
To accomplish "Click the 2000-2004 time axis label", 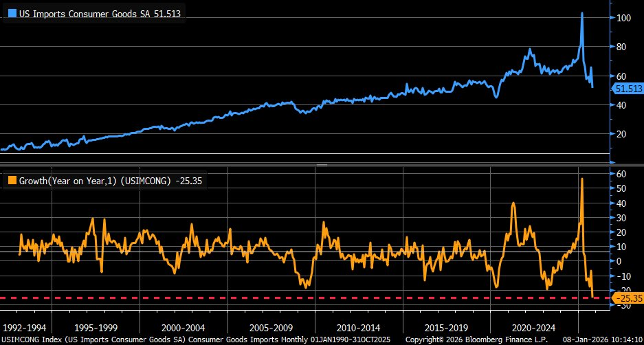I will tap(184, 328).
